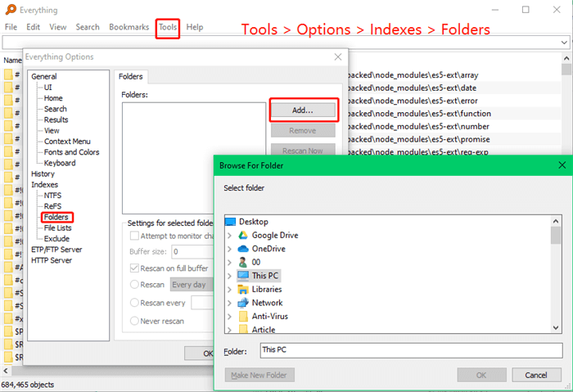Toggle Rescan on full buffer checkbox
This screenshot has height=392, width=573.
(134, 268)
